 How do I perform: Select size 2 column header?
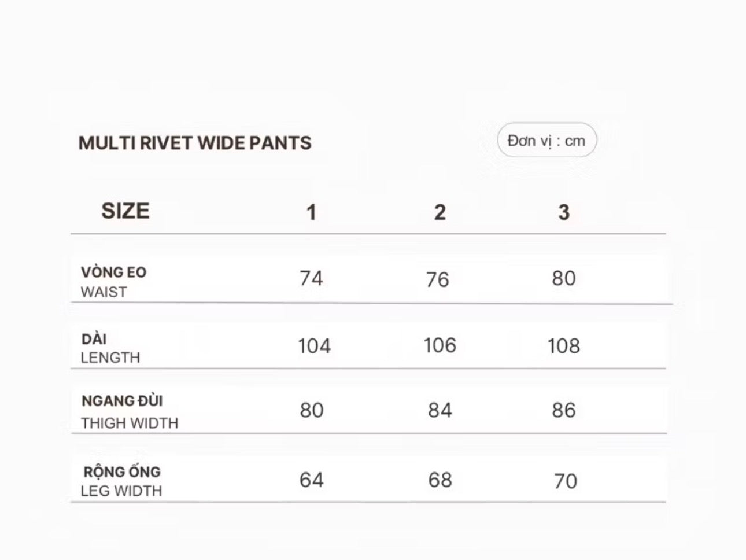click(x=440, y=212)
